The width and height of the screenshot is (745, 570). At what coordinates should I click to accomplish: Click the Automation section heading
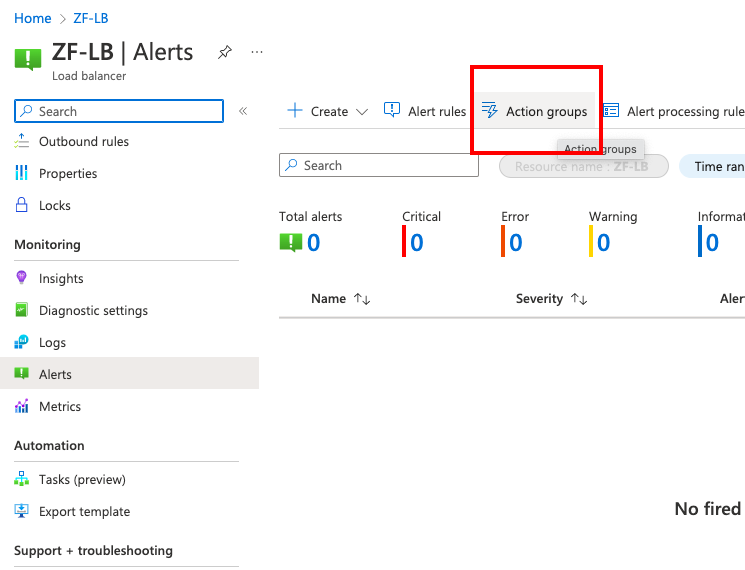49,446
